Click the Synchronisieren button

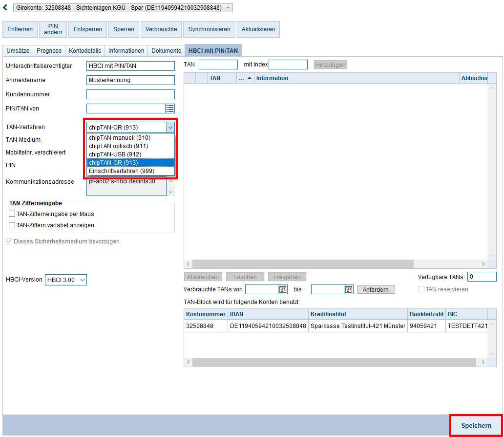209,29
